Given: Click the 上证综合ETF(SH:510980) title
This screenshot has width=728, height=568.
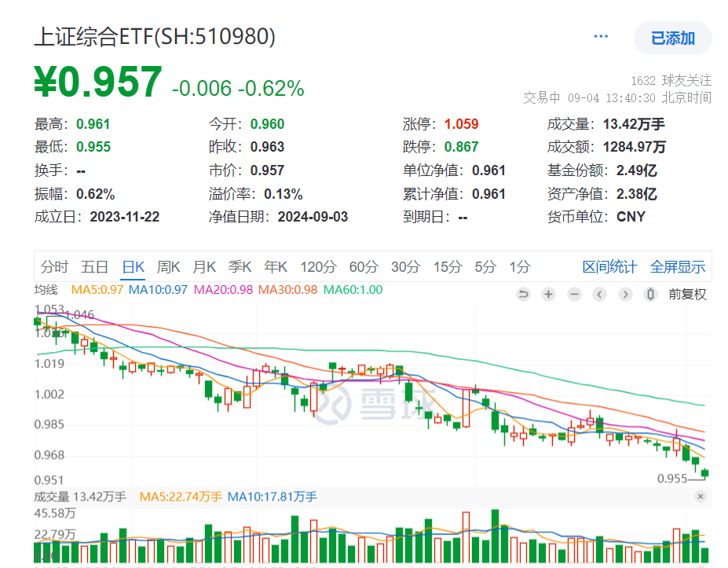Looking at the screenshot, I should [155, 37].
